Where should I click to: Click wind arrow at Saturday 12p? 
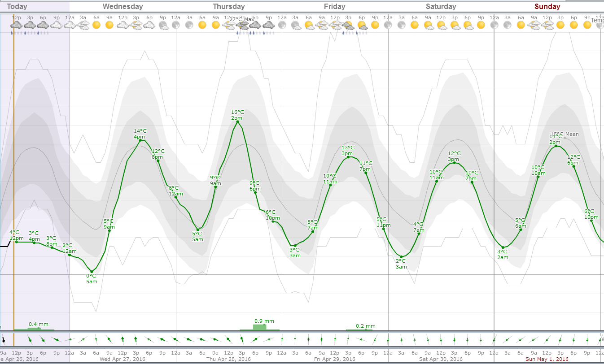click(x=441, y=339)
